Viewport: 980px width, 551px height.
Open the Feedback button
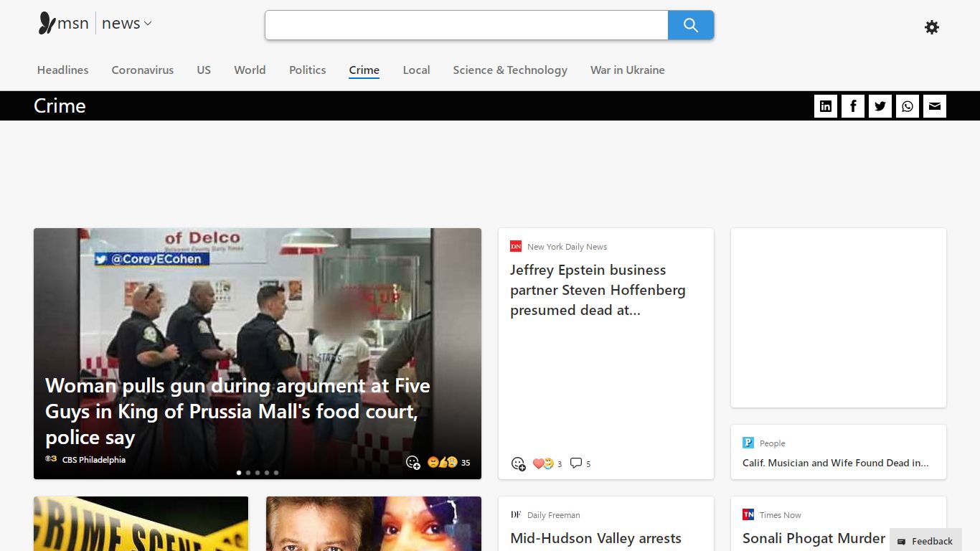pos(925,541)
